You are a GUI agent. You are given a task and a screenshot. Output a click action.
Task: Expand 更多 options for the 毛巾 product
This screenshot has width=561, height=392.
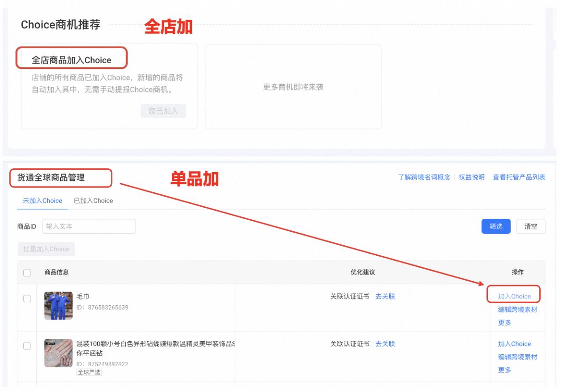coord(504,322)
